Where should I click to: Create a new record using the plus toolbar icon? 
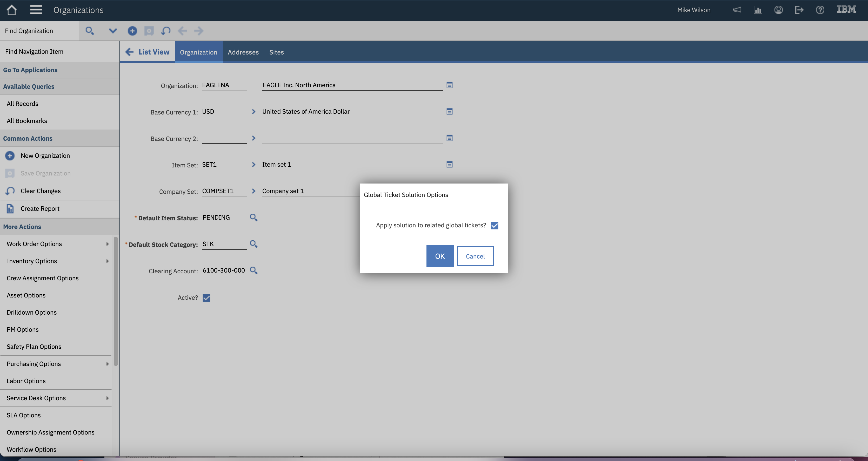coord(132,31)
